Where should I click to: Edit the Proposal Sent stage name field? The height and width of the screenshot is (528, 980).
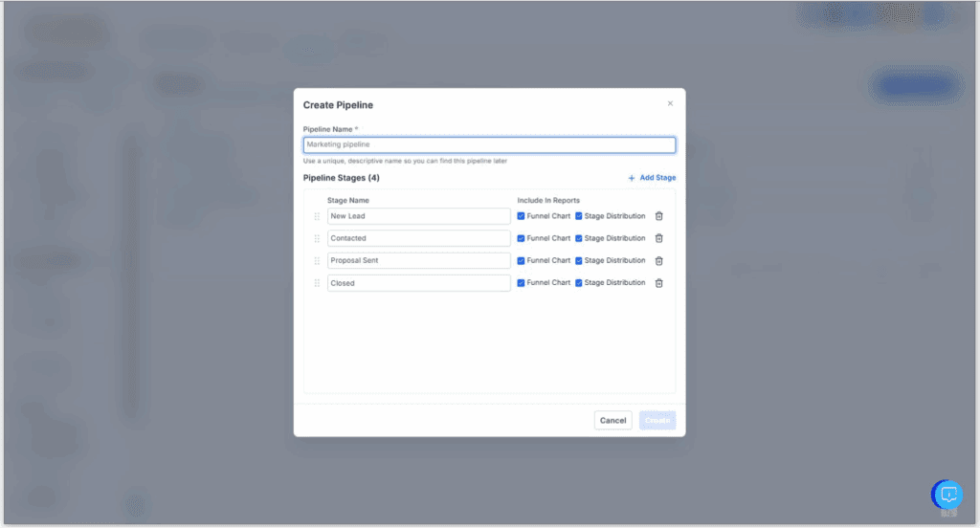[x=419, y=260]
